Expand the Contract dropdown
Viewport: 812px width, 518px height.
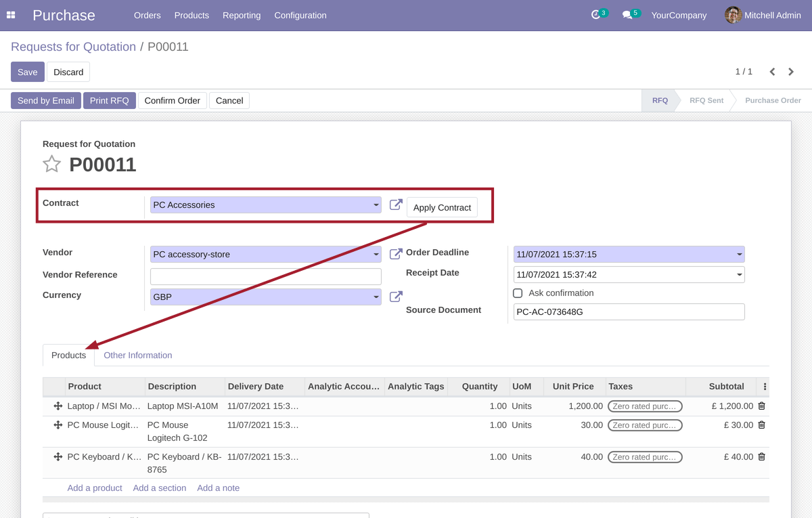pos(376,205)
